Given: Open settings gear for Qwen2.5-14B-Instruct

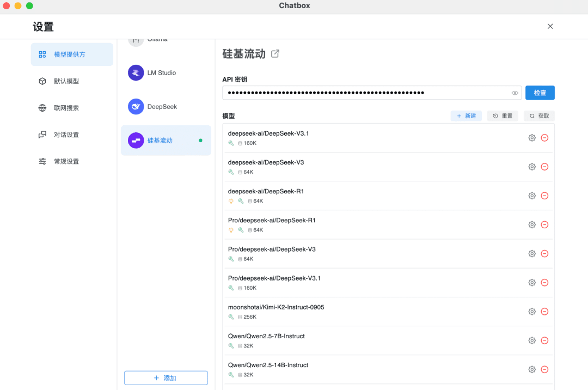Looking at the screenshot, I should [532, 369].
